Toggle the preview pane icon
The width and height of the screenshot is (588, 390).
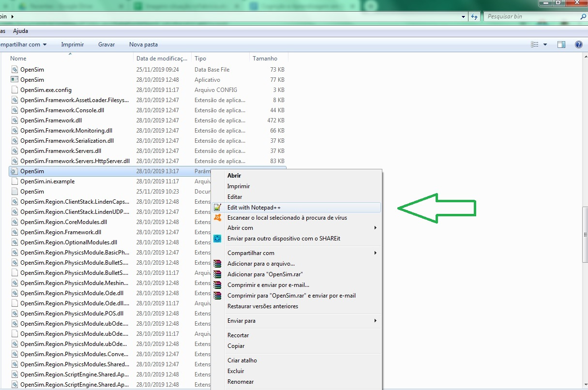(561, 45)
